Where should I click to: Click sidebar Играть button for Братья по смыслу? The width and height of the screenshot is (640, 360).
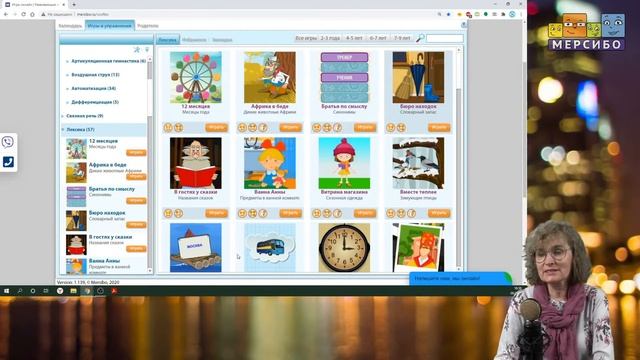(x=136, y=200)
